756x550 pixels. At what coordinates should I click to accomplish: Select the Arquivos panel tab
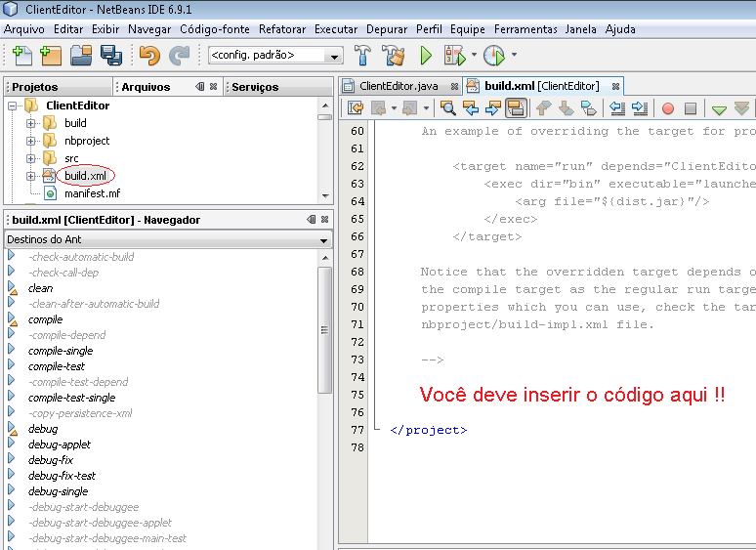[x=146, y=87]
